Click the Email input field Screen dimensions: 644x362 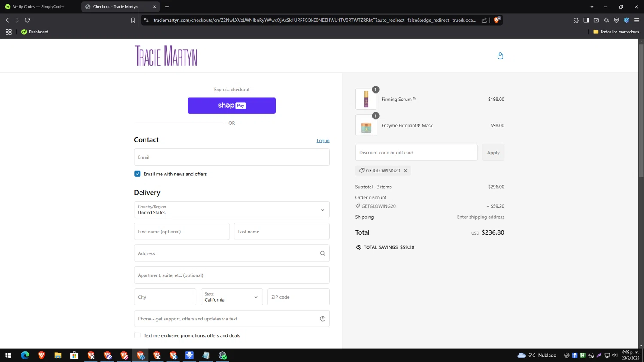pyautogui.click(x=231, y=157)
